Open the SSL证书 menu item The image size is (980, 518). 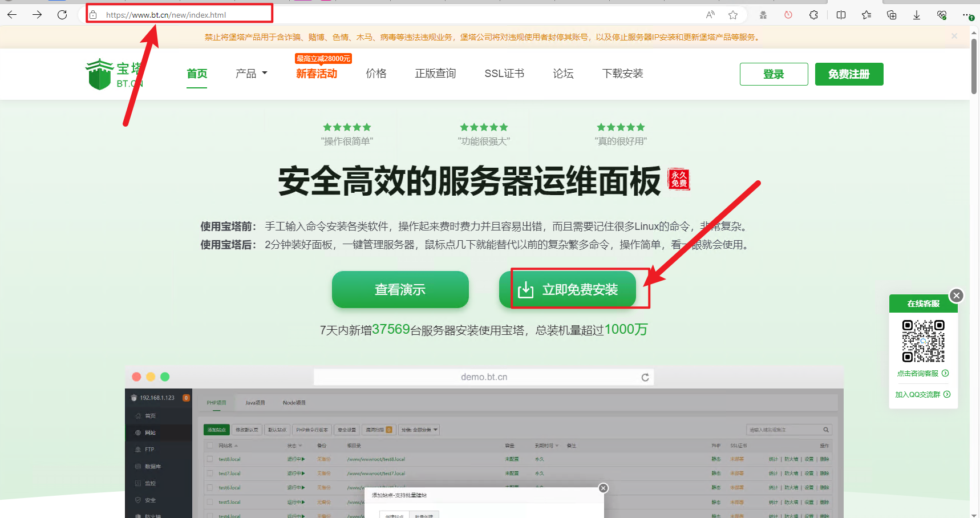[x=504, y=74]
